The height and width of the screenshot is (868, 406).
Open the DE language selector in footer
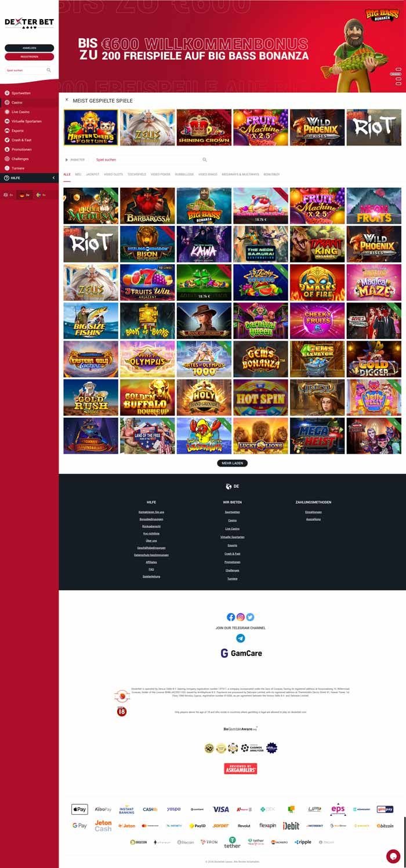point(233,487)
